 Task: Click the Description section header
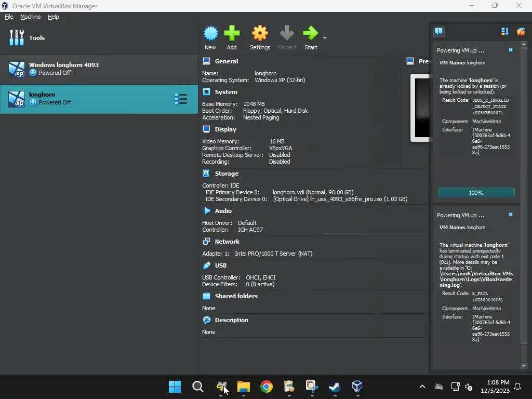[x=231, y=320]
